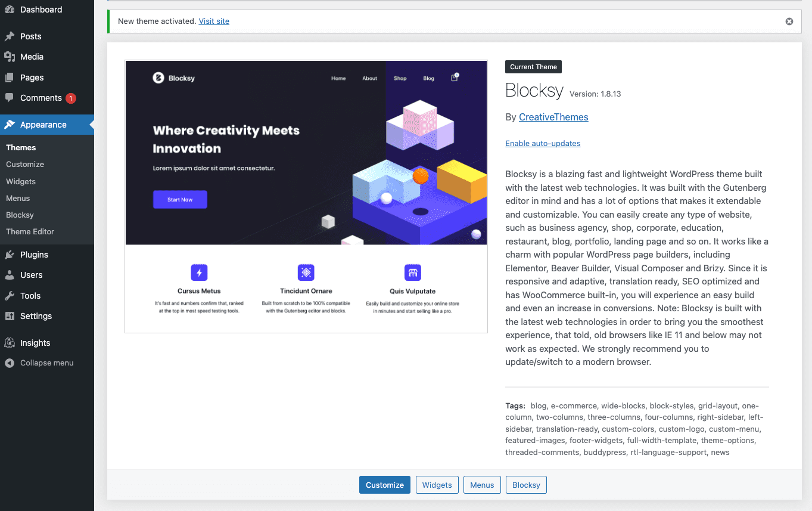Click the Pages icon in sidebar

pos(10,78)
